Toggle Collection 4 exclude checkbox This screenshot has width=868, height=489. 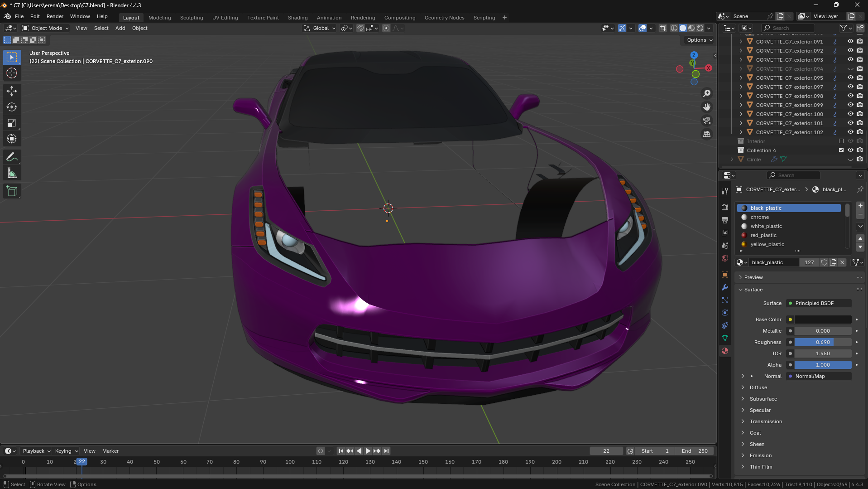tap(841, 150)
